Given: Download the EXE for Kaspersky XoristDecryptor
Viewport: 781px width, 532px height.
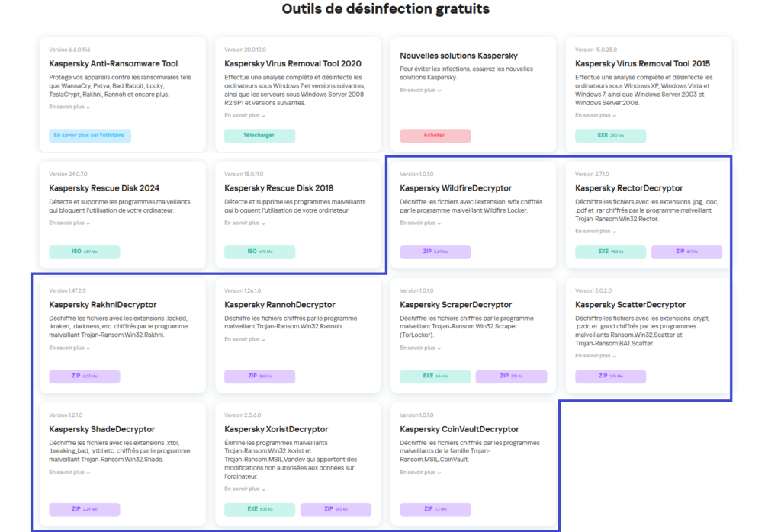Looking at the screenshot, I should click(x=259, y=509).
